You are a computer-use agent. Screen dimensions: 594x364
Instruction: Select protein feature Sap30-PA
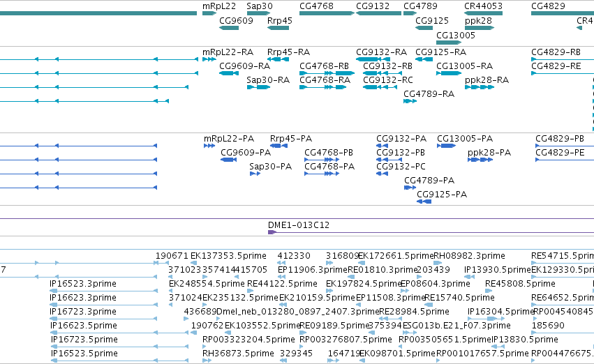coord(271,167)
